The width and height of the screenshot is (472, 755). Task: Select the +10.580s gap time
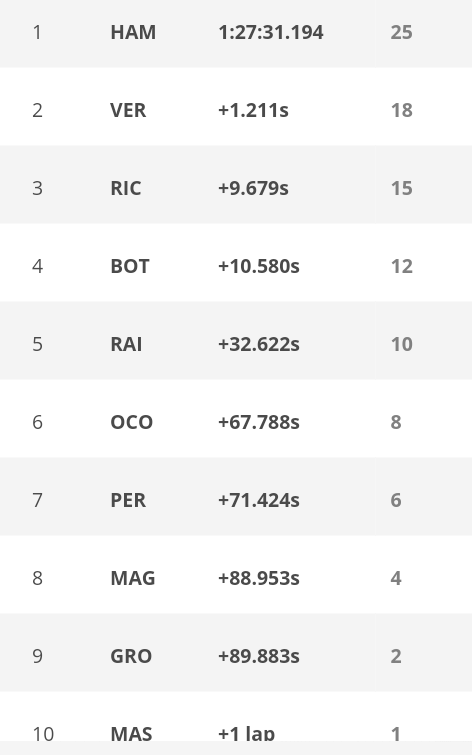tap(259, 266)
